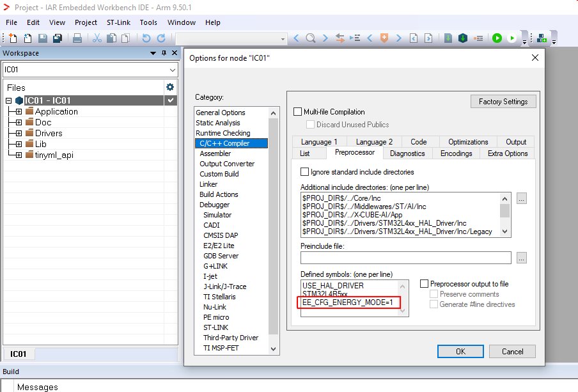Click the gear icon in Files header
The width and height of the screenshot is (578, 392).
170,87
